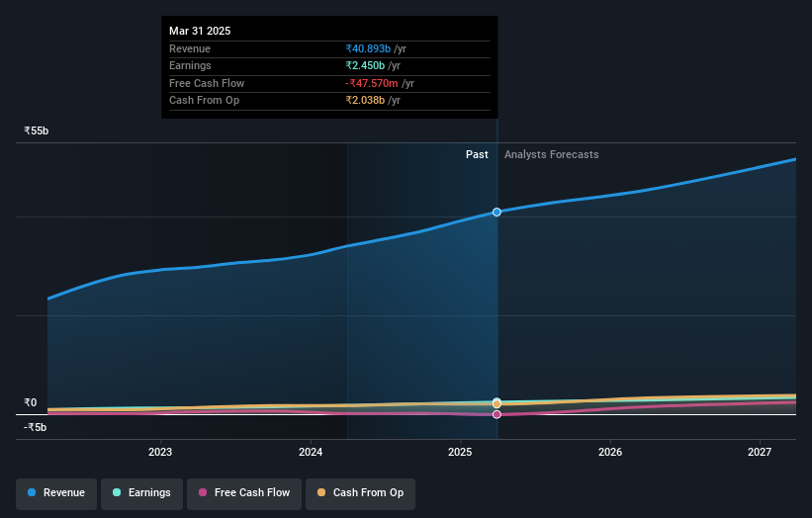Screen dimensions: 812x518
Task: Click the ₹55b y-axis label
Action: tap(37, 130)
